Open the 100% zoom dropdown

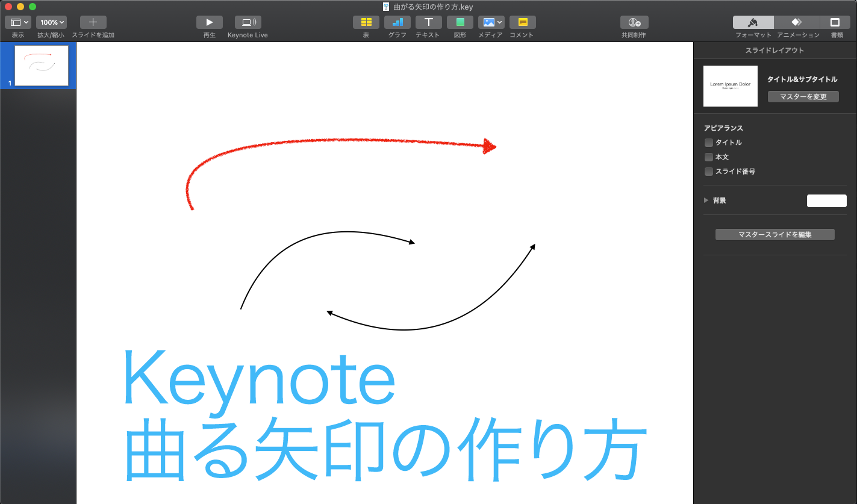click(52, 22)
